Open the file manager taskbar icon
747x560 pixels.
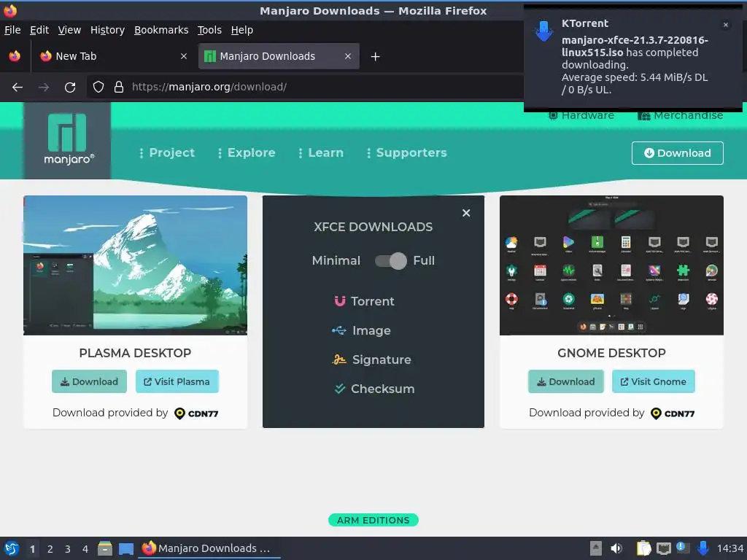105,548
